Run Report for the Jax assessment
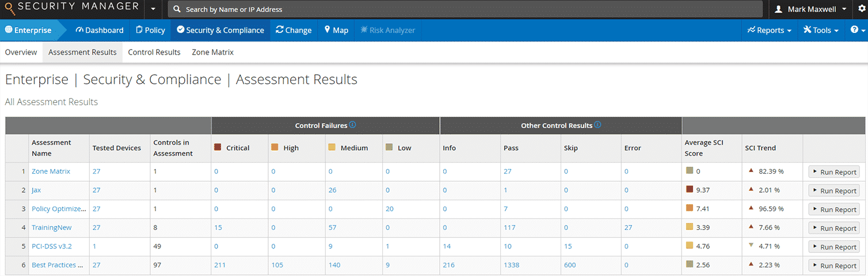Image resolution: width=868 pixels, height=276 pixels. pyautogui.click(x=834, y=191)
